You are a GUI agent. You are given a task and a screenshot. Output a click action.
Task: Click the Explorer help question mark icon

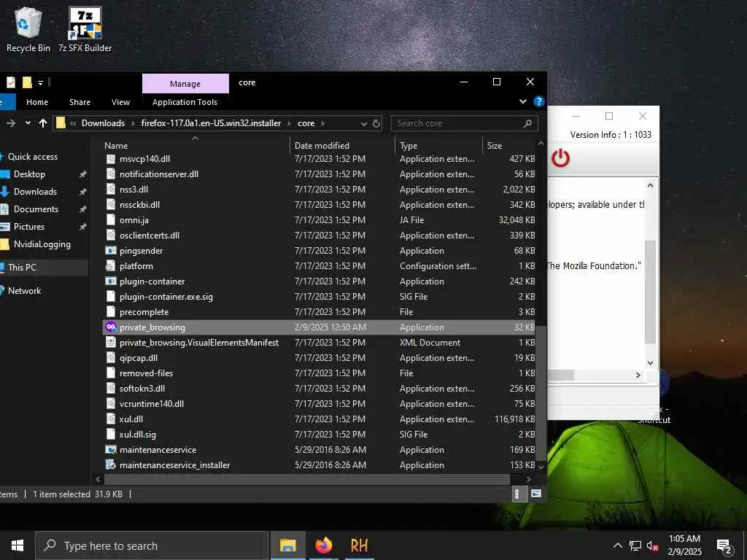pyautogui.click(x=539, y=101)
